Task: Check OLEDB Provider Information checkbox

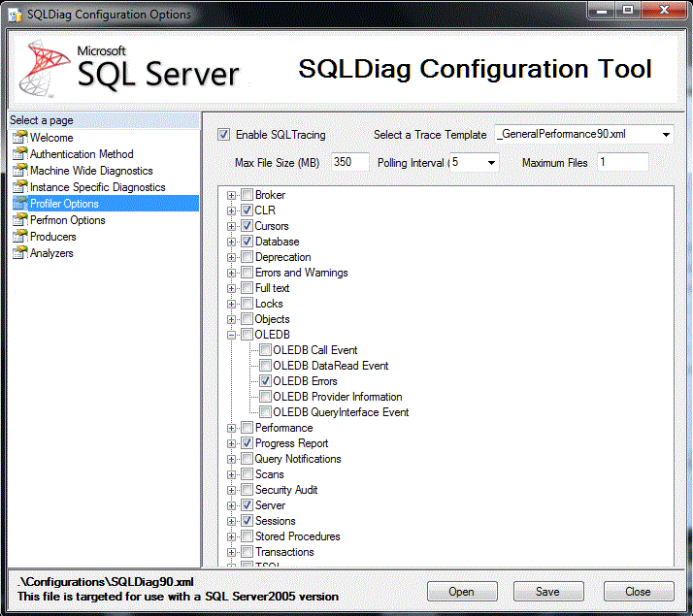Action: (x=265, y=397)
